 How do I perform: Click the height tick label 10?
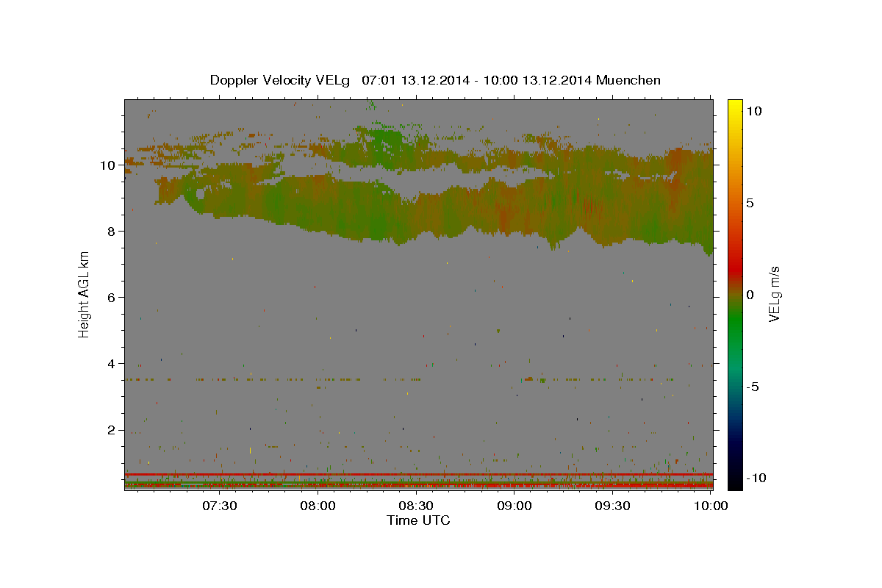109,165
